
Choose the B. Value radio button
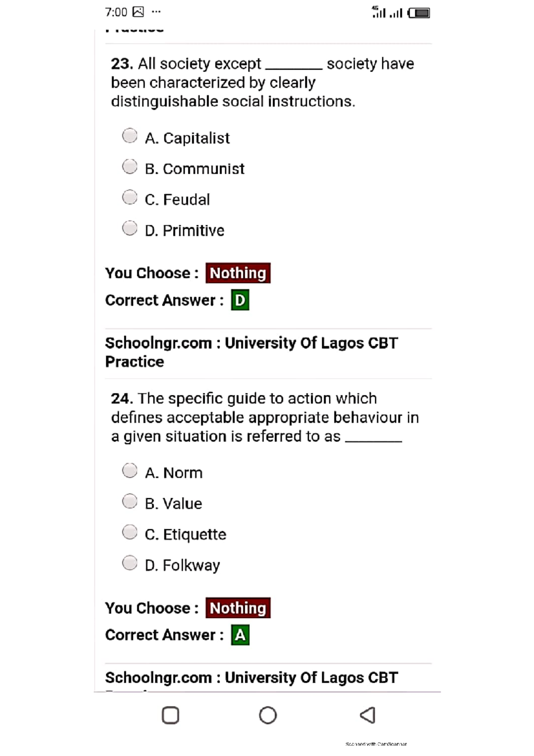click(x=129, y=501)
